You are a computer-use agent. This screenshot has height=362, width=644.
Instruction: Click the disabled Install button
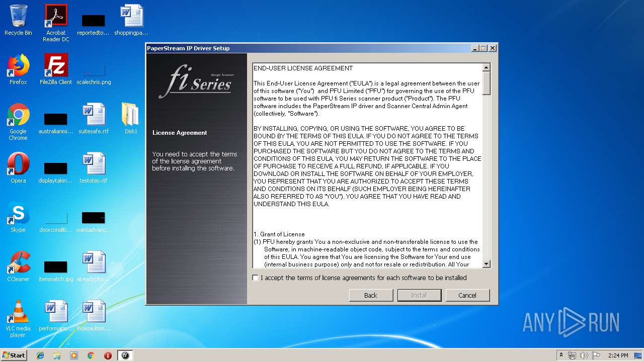pyautogui.click(x=419, y=295)
